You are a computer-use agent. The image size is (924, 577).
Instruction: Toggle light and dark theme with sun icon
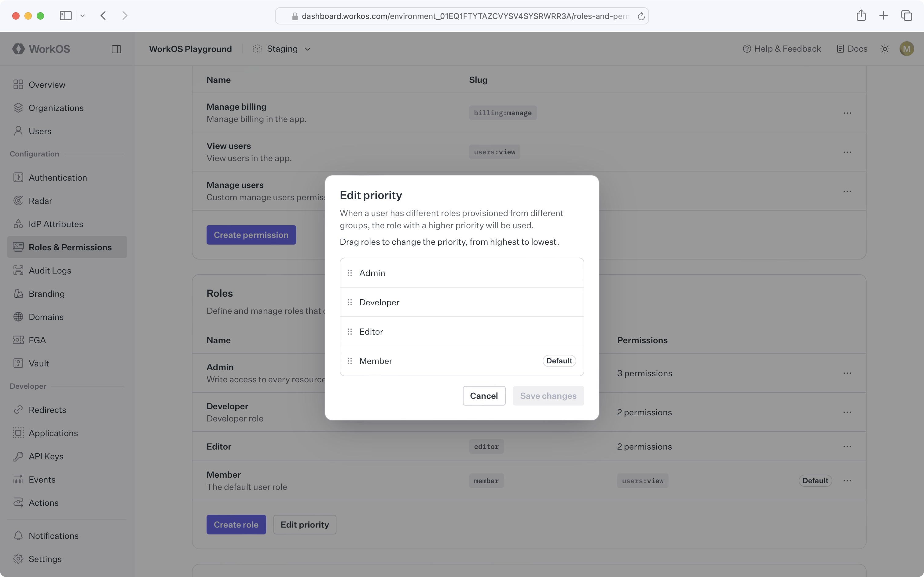click(x=885, y=49)
